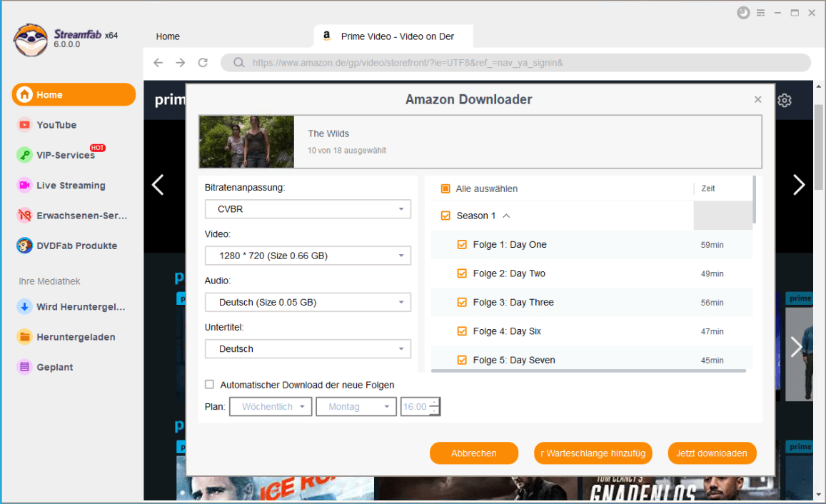The image size is (826, 504).
Task: Click the episode list vertical scrollbar
Action: pos(755,199)
